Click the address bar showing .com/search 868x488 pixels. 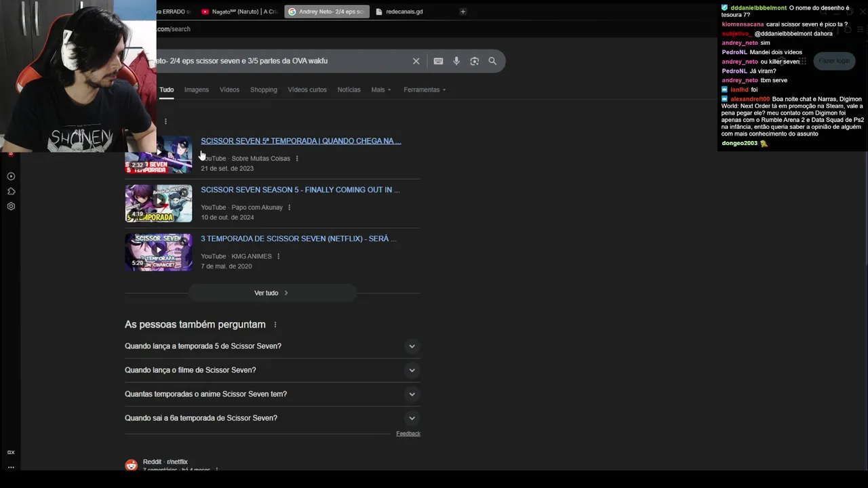(x=174, y=29)
